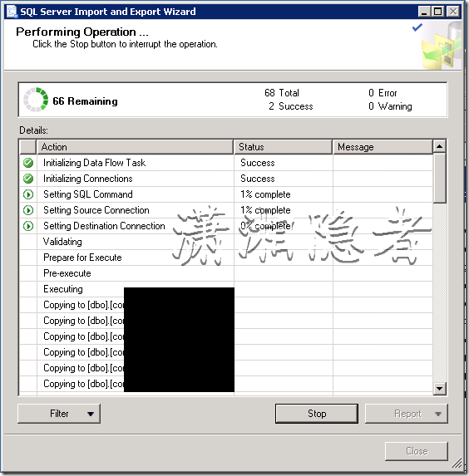Image resolution: width=469 pixels, height=476 pixels.
Task: Click the Close button at the bottom
Action: 417,451
